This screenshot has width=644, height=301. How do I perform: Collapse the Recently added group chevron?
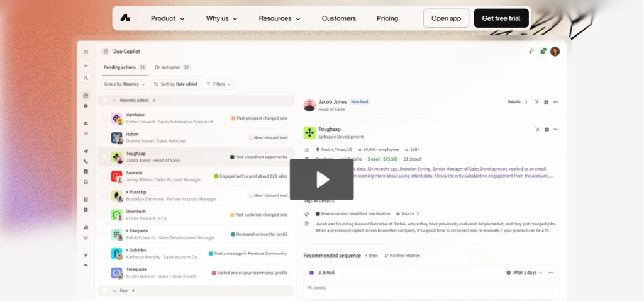coord(114,100)
